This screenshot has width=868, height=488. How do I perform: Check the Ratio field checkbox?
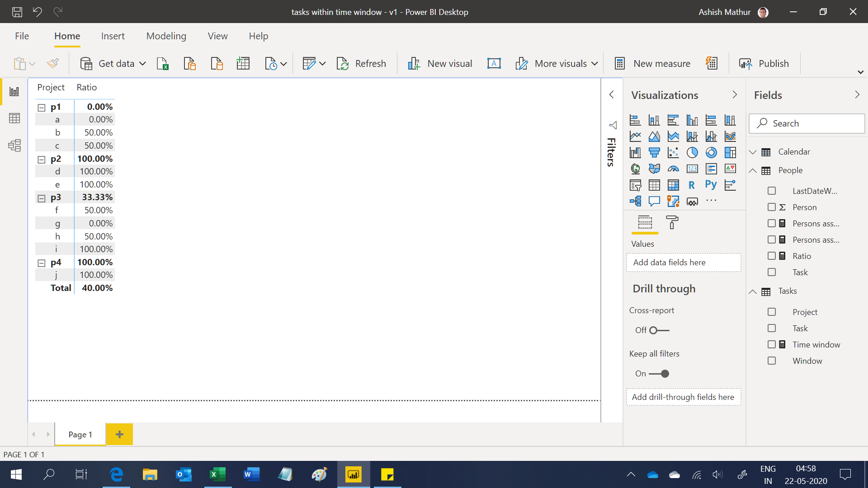click(772, 256)
